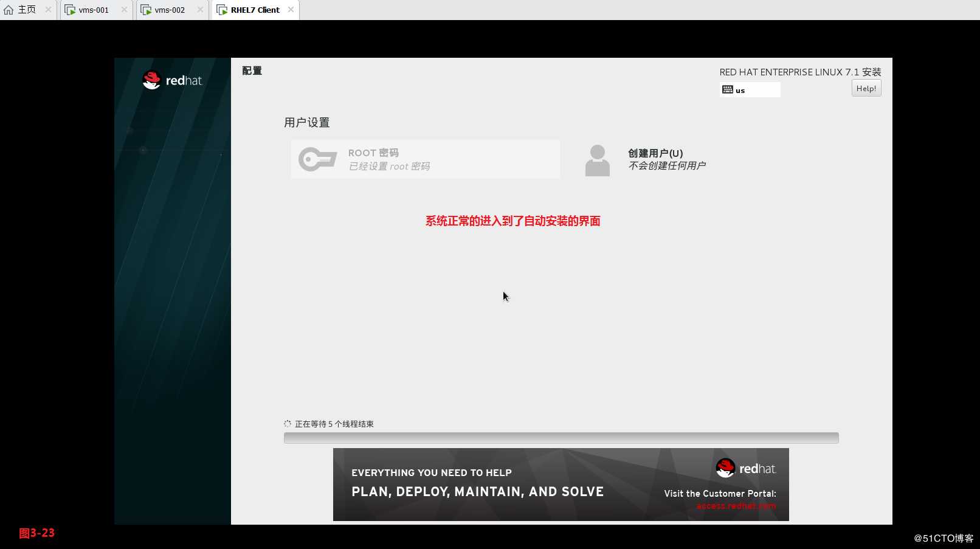Close the vms-001 tab
This screenshot has height=549, width=980.
[124, 10]
